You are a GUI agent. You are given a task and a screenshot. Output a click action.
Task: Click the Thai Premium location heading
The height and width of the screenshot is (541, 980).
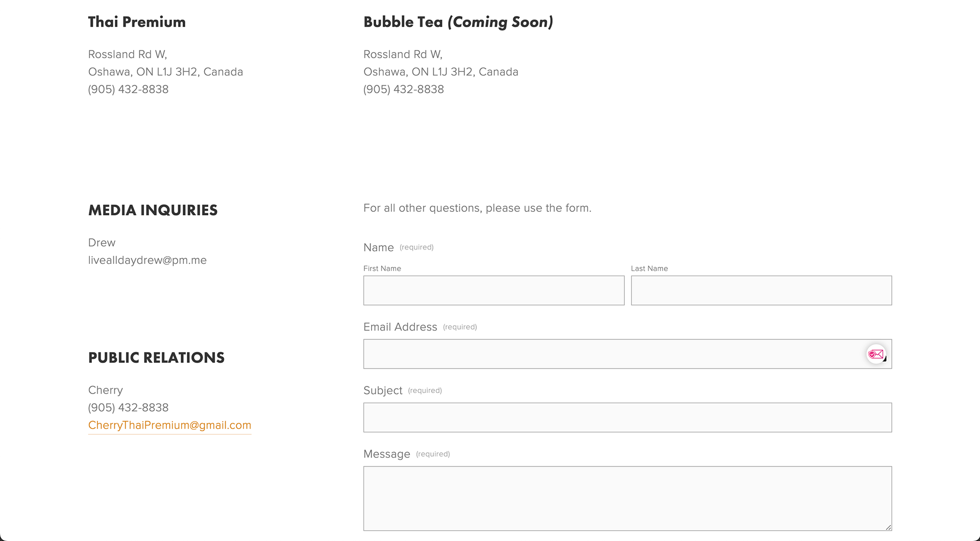click(x=137, y=22)
